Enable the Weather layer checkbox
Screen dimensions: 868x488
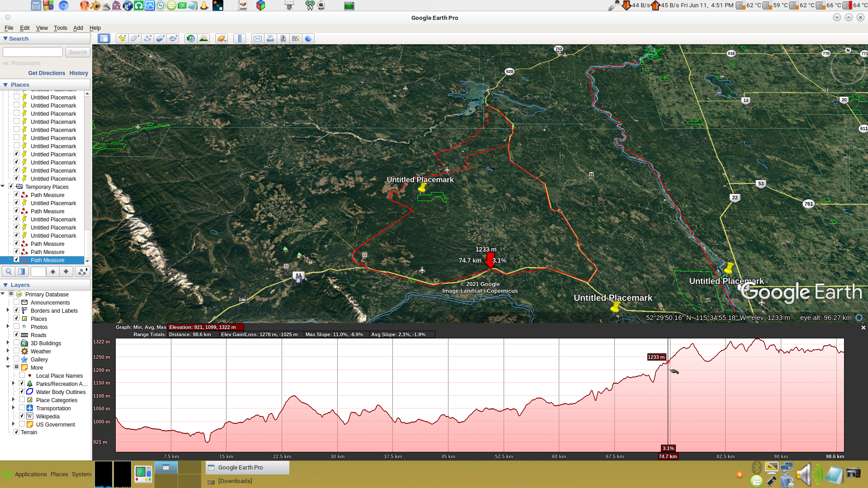(17, 351)
